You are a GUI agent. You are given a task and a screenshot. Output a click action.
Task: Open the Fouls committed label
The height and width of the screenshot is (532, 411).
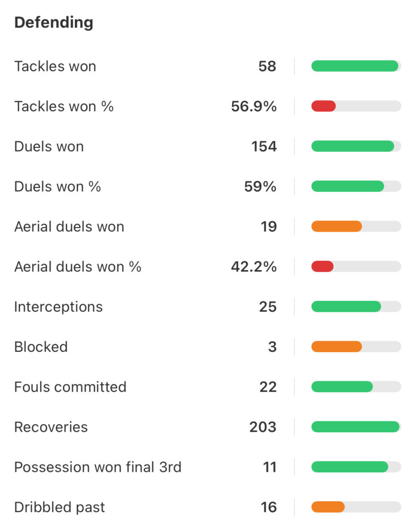point(70,387)
